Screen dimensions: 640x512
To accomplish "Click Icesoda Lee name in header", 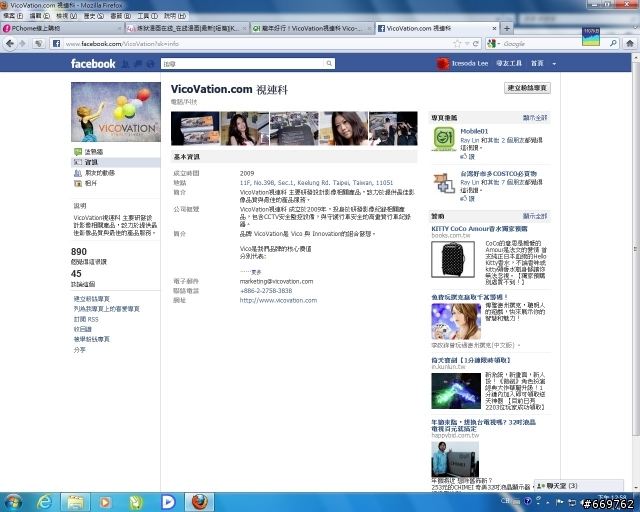I will 470,64.
